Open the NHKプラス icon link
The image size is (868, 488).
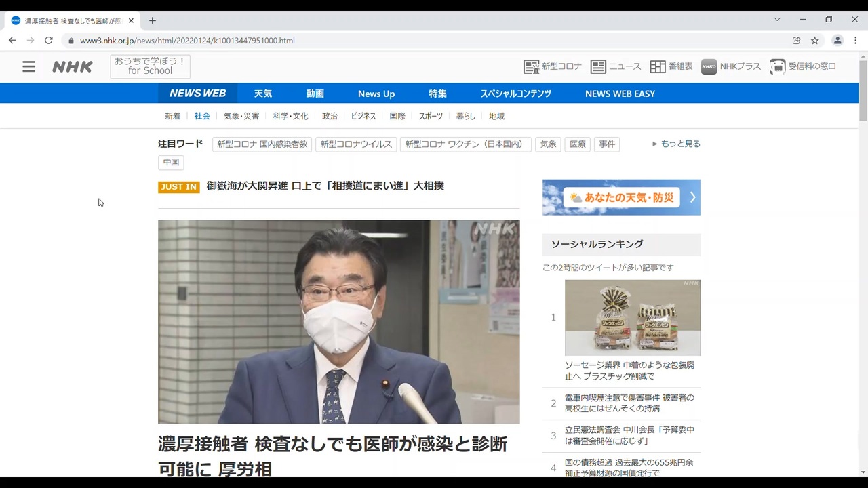pos(731,66)
